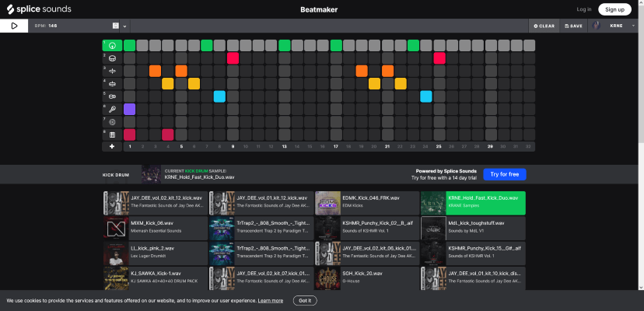Toggle blue track 5 pad at step 8

(220, 96)
